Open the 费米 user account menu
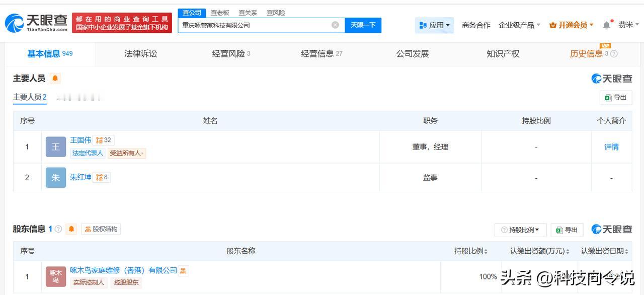This screenshot has height=295, width=644. pos(629,25)
